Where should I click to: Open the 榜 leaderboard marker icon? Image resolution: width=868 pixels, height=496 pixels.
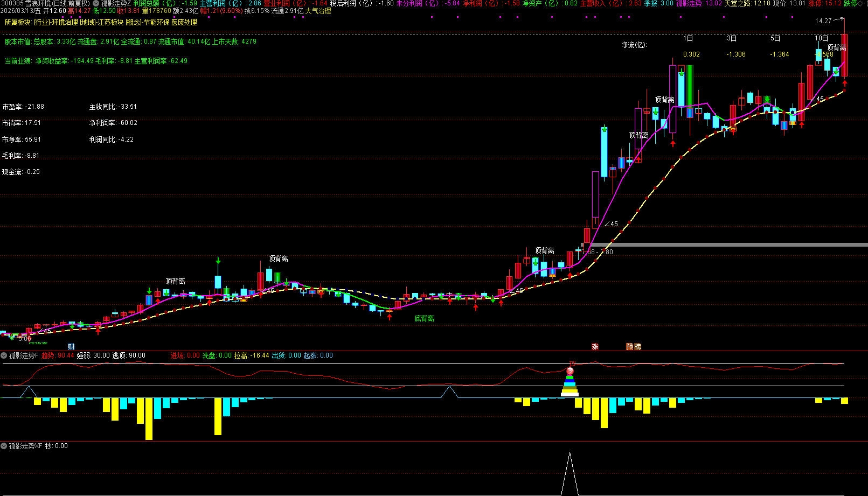[x=638, y=346]
